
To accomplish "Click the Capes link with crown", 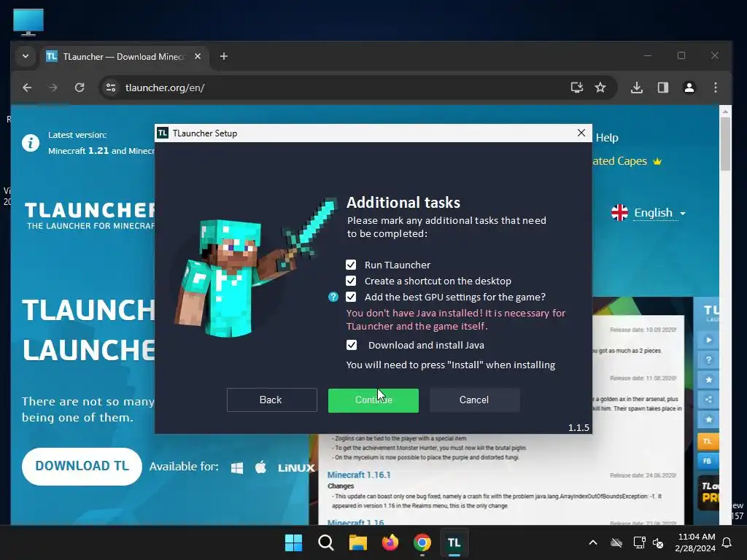I will click(627, 161).
